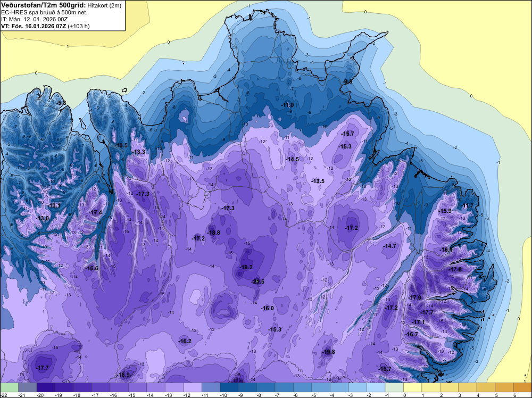Click the -13.5 temperature label

coord(318,181)
